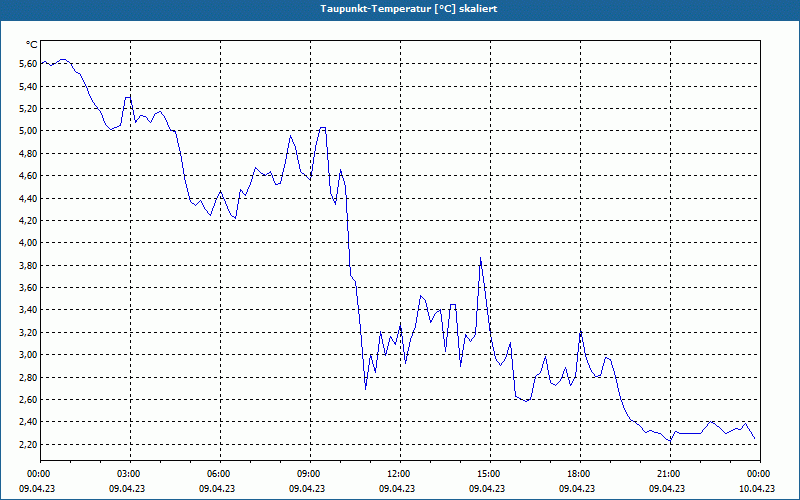This screenshot has height=500, width=800.
Task: Click the y-axis label "2,60"
Action: pyautogui.click(x=29, y=399)
